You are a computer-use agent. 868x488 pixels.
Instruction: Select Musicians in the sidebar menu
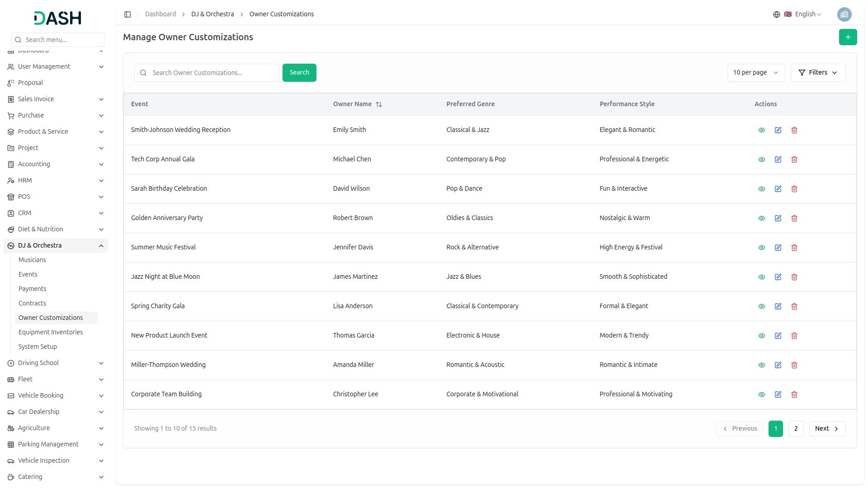[x=32, y=260]
